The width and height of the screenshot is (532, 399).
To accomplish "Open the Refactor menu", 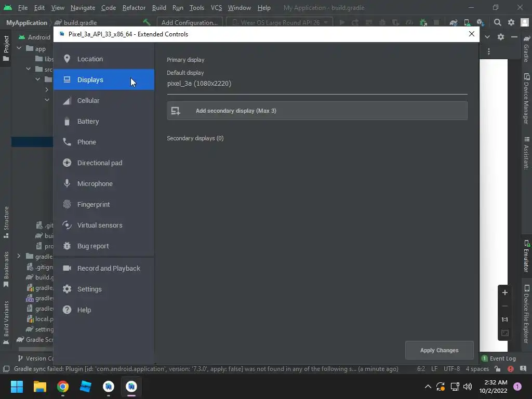I will point(134,7).
